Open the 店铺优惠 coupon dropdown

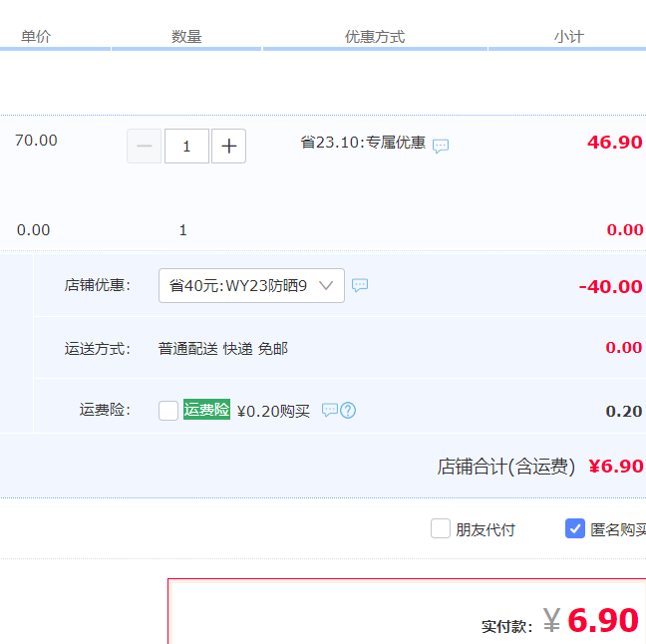pos(251,285)
